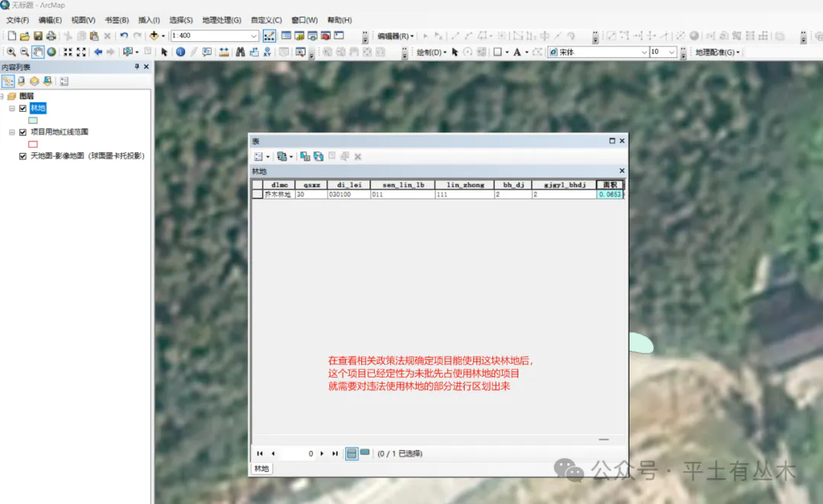This screenshot has width=823, height=504.
Task: Select the Identify info tool
Action: (x=180, y=52)
